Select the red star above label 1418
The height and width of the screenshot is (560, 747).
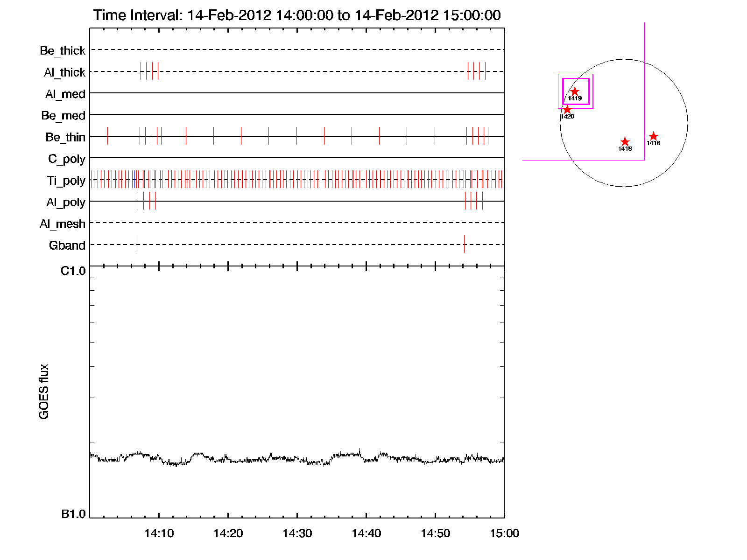[625, 142]
